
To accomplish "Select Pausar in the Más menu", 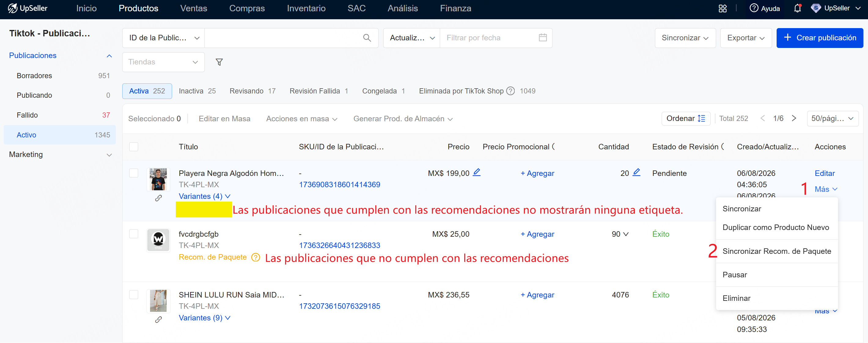I will click(734, 275).
